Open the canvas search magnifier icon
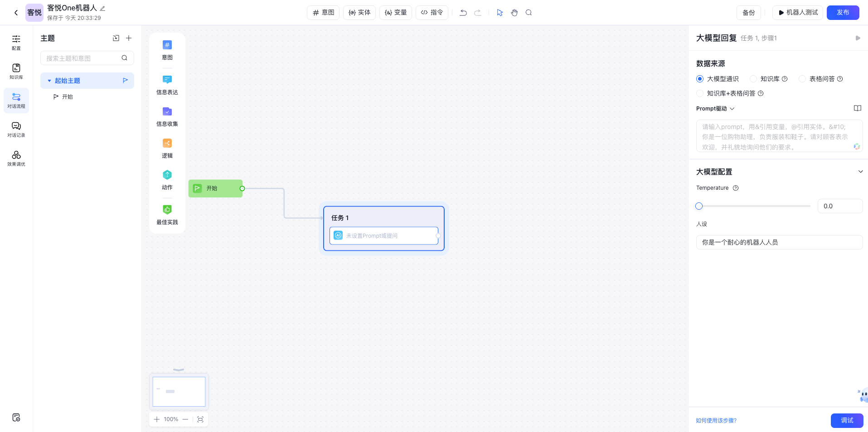 (x=529, y=13)
